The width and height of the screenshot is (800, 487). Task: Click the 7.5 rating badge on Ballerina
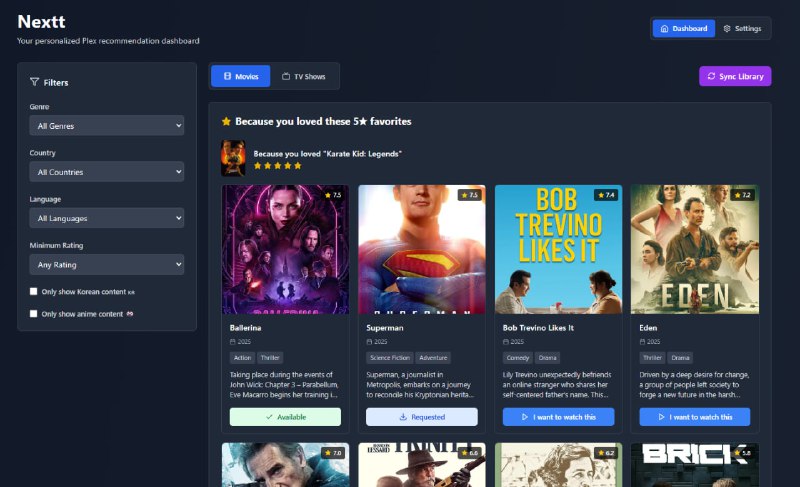click(333, 195)
